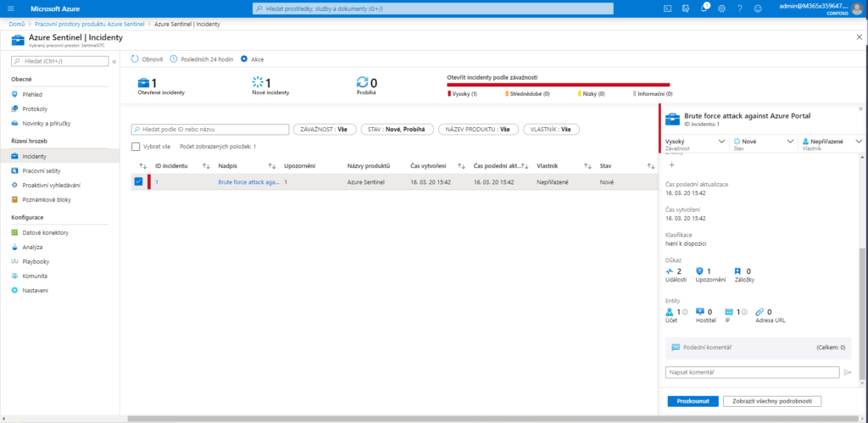
Task: Open the ZÁVAŽNOST filter pill
Action: pyautogui.click(x=324, y=130)
